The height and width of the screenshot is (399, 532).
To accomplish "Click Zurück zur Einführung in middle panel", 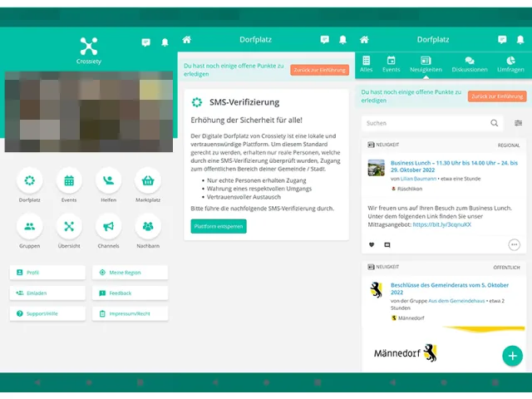I will [x=319, y=70].
